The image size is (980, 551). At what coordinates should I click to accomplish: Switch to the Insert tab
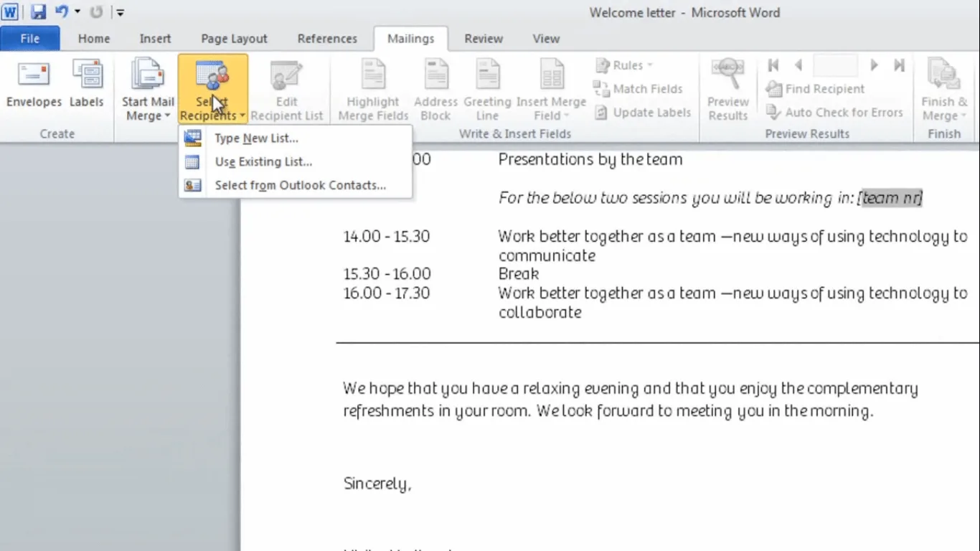pos(155,39)
